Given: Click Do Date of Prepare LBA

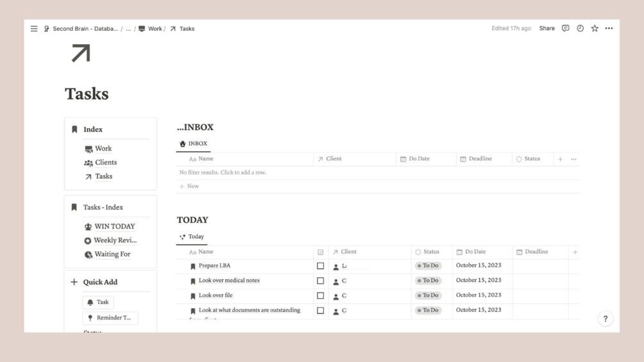Looking at the screenshot, I should tap(479, 265).
